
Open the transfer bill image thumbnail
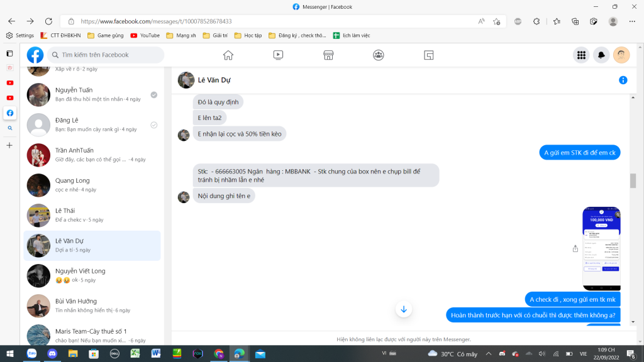[601, 248]
